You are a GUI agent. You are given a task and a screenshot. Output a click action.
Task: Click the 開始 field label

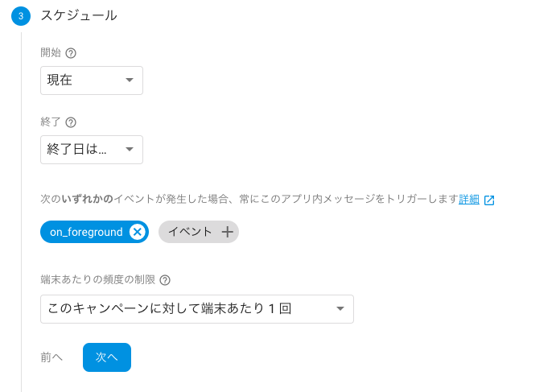[x=51, y=53]
